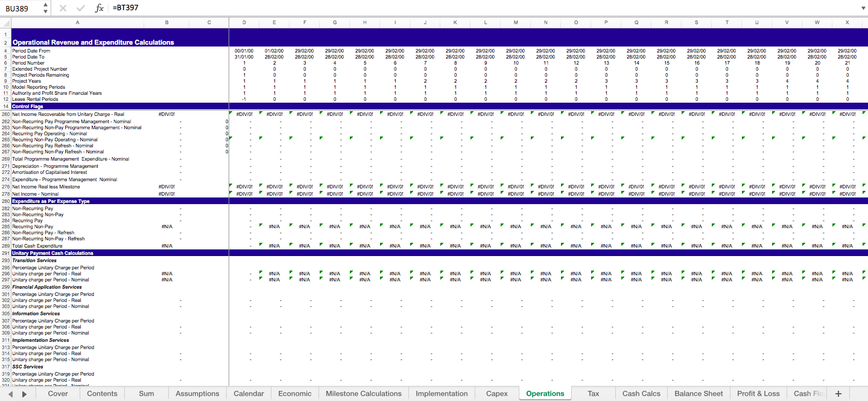868x401 pixels.
Task: Switch to the Implementation sheet tab
Action: (x=442, y=393)
